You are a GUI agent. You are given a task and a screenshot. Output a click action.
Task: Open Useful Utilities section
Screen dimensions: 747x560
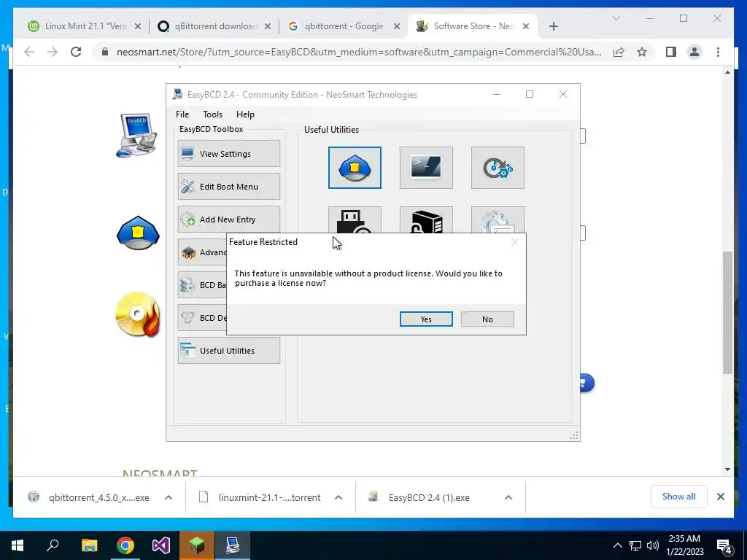[x=228, y=351]
